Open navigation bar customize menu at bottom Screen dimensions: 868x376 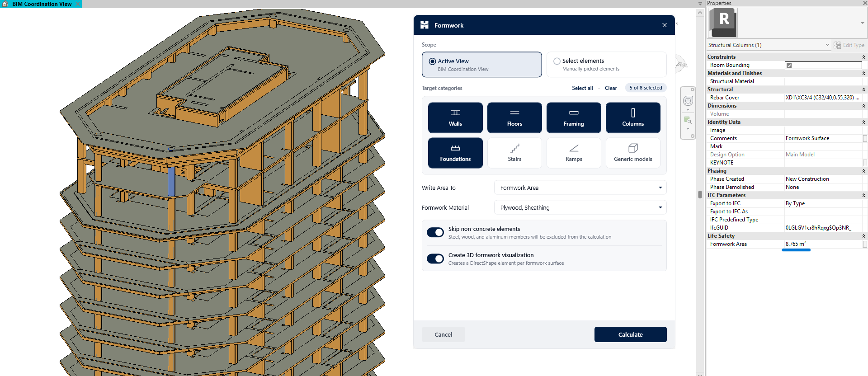(x=692, y=136)
